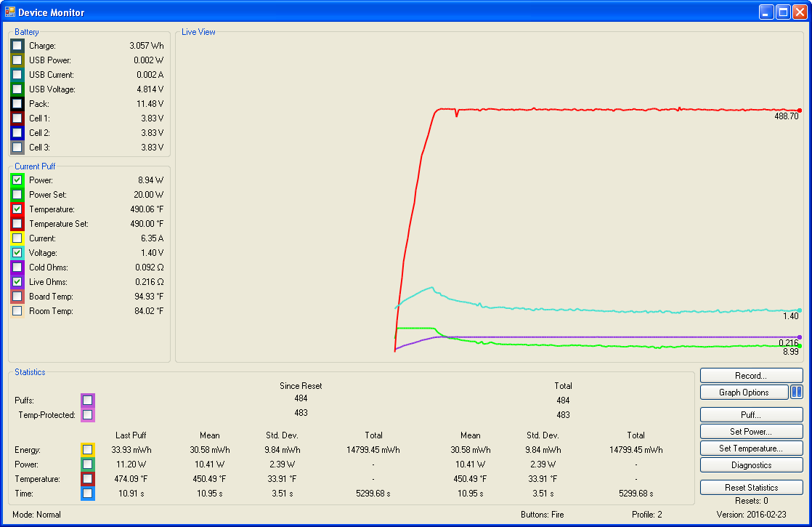Toggle the USB Voltage graph checkbox
The height and width of the screenshot is (527, 812).
(17, 89)
